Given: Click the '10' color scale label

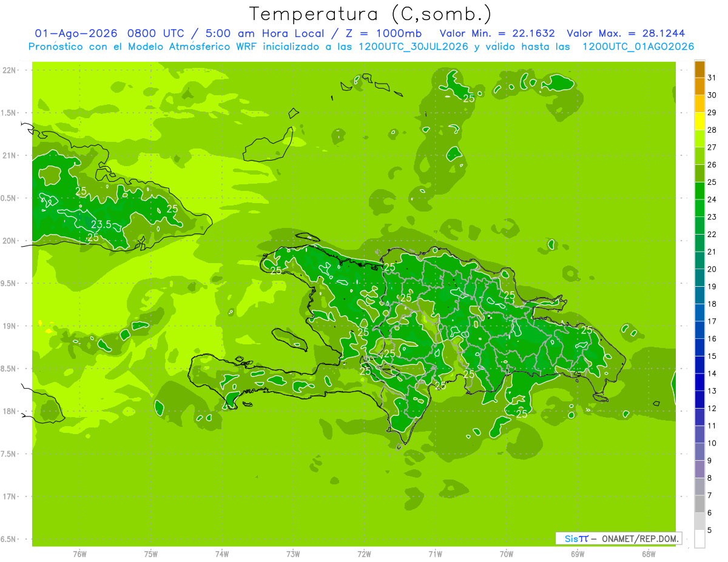Looking at the screenshot, I should (712, 443).
